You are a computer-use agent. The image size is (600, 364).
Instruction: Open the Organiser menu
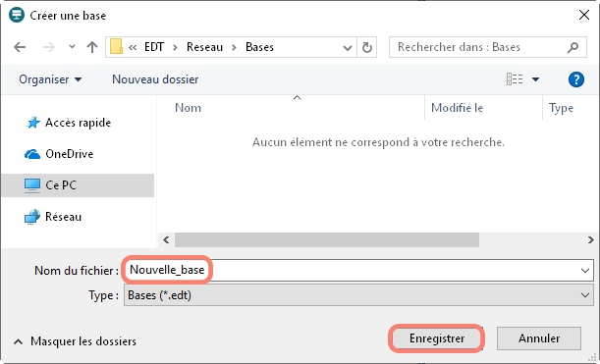tap(50, 79)
